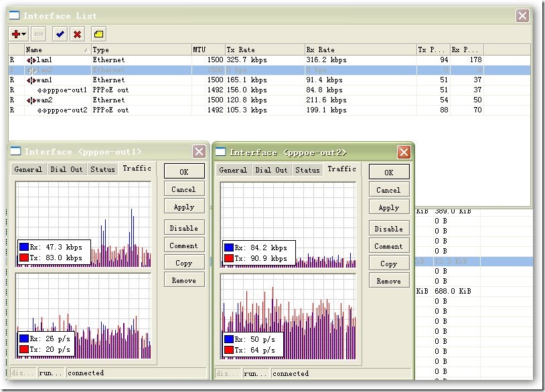The image size is (545, 392).
Task: Click Comment in pppoe-out2 dialog
Action: pos(389,246)
